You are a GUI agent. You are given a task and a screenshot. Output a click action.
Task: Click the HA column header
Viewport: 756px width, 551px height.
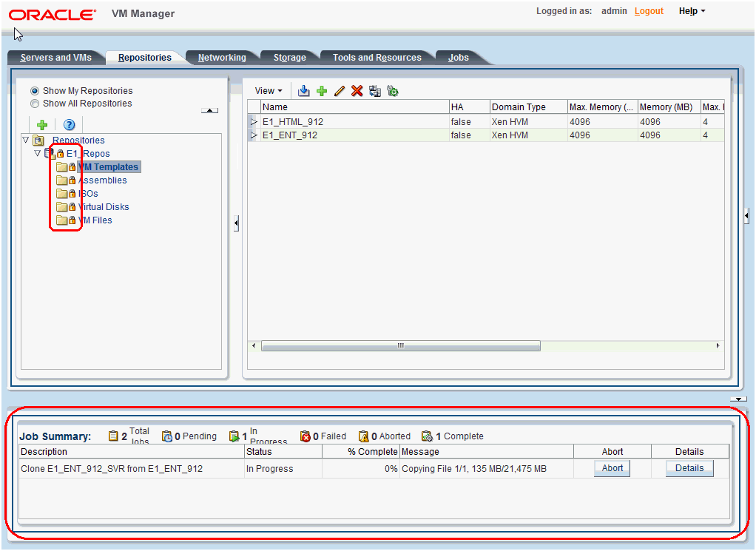469,107
